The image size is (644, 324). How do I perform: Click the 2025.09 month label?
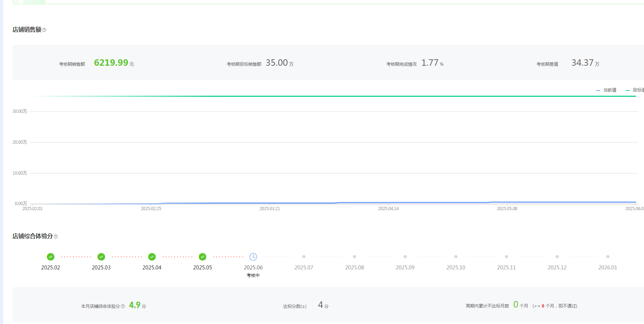[405, 268]
